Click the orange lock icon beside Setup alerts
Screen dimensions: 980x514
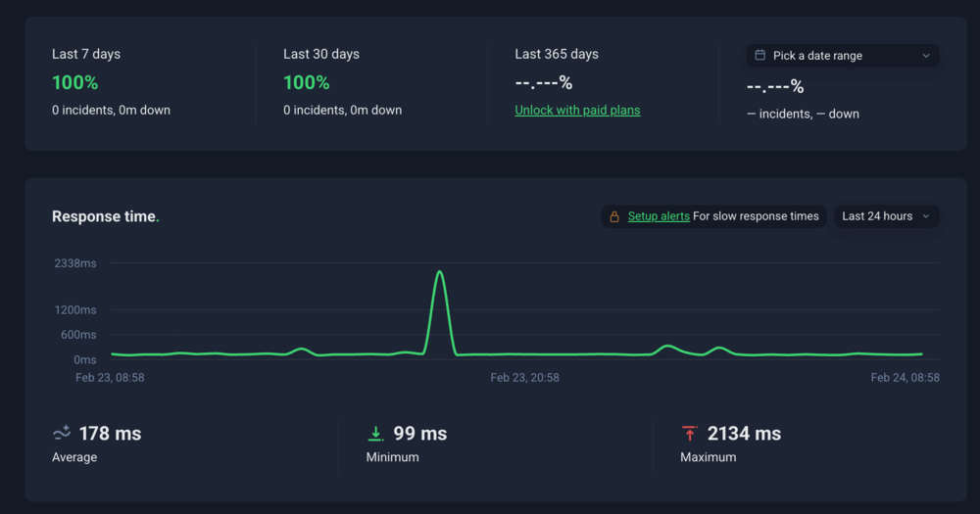coord(614,216)
